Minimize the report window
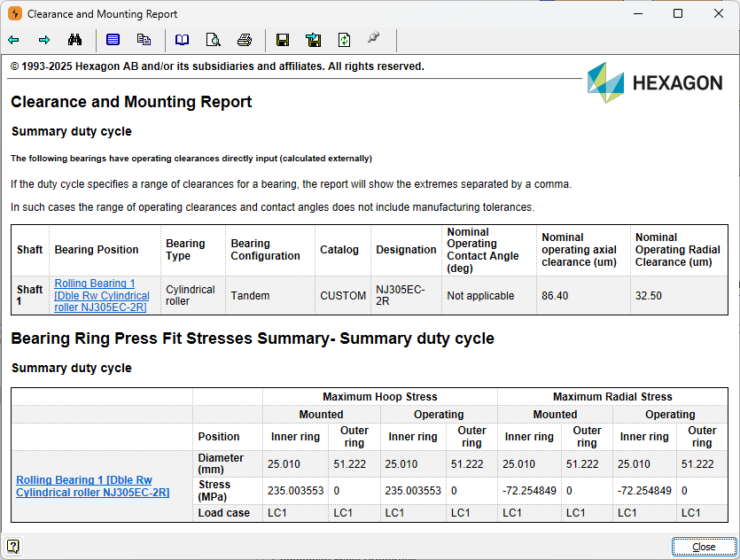740x560 pixels. click(x=637, y=13)
